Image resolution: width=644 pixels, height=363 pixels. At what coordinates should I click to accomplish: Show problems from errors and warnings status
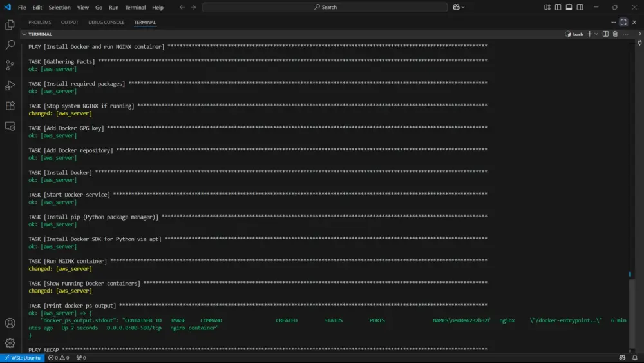[x=59, y=358]
